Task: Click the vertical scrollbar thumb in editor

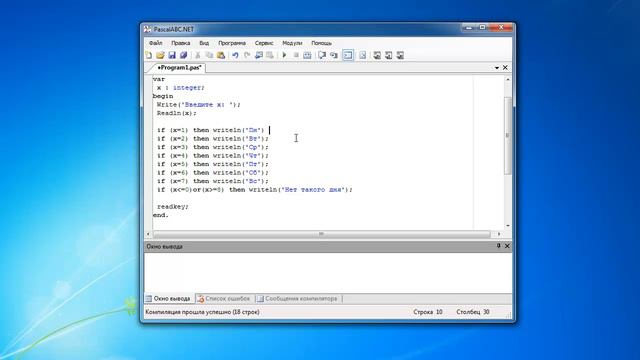Action: 508,136
